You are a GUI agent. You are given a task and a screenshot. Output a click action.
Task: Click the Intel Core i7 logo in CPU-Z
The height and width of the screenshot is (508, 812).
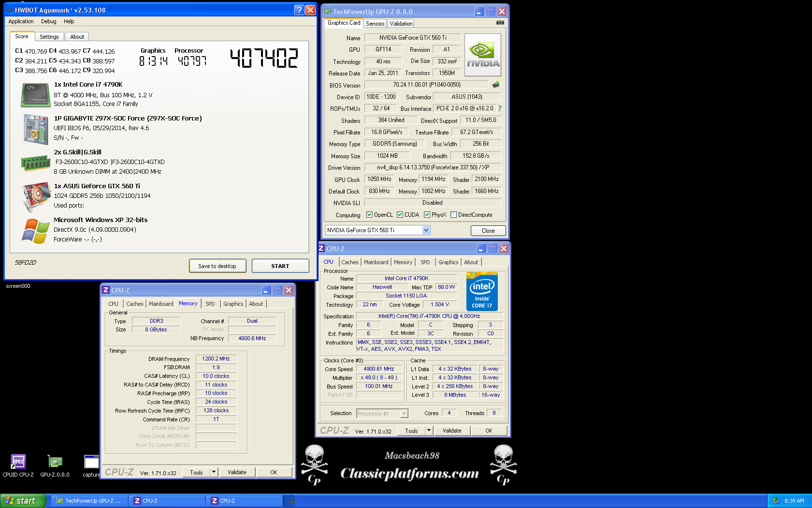(x=482, y=291)
